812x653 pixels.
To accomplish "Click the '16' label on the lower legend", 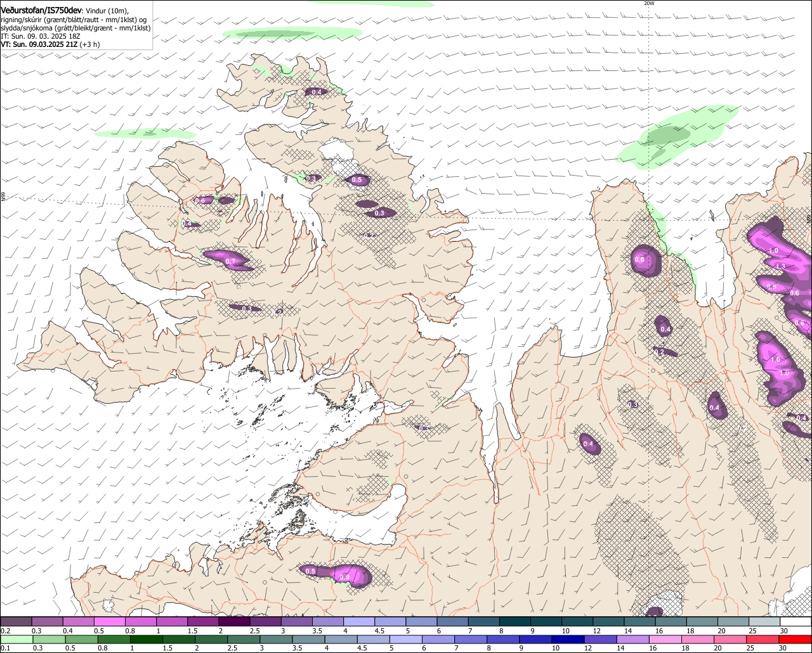I will pyautogui.click(x=652, y=648).
